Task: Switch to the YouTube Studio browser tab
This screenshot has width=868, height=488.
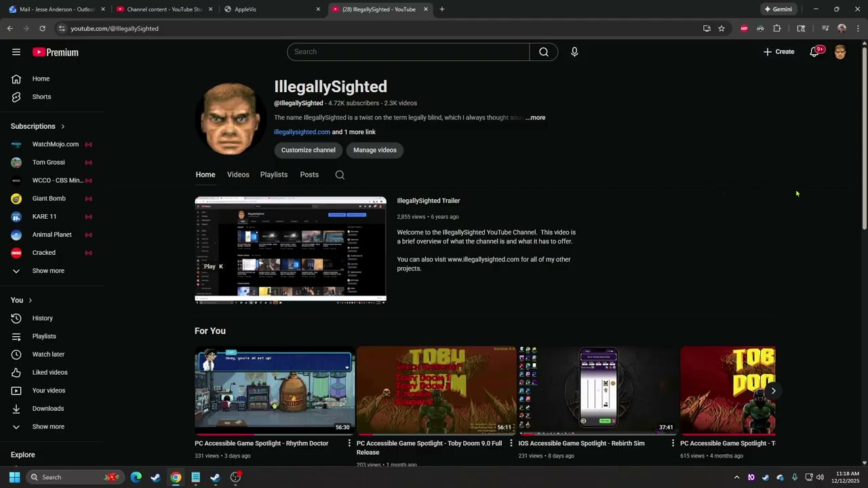Action: click(165, 9)
